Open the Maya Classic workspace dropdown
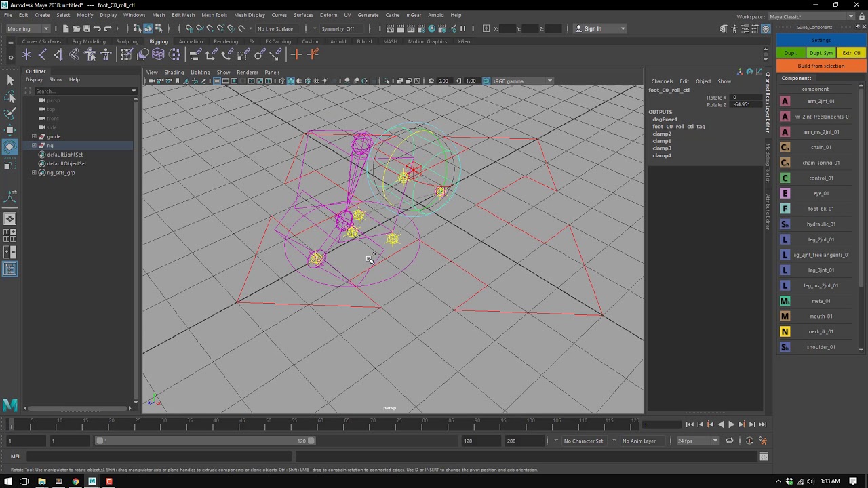 (x=812, y=16)
